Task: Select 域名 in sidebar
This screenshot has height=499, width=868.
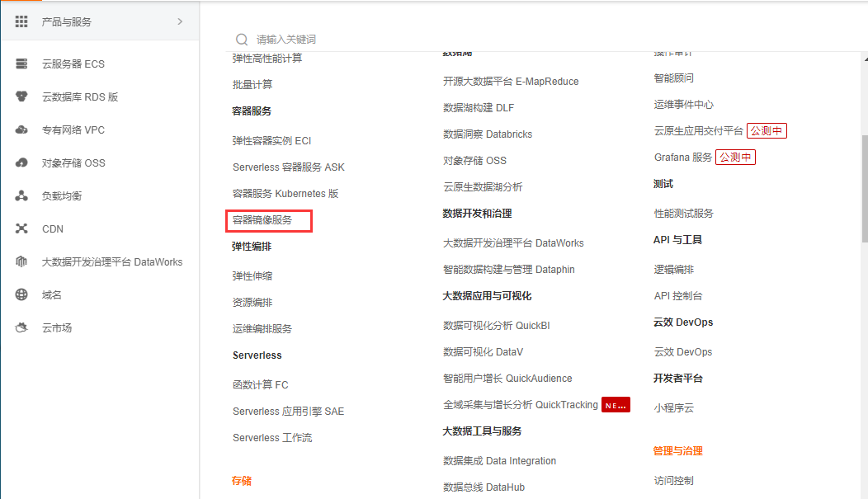Action: click(x=51, y=295)
